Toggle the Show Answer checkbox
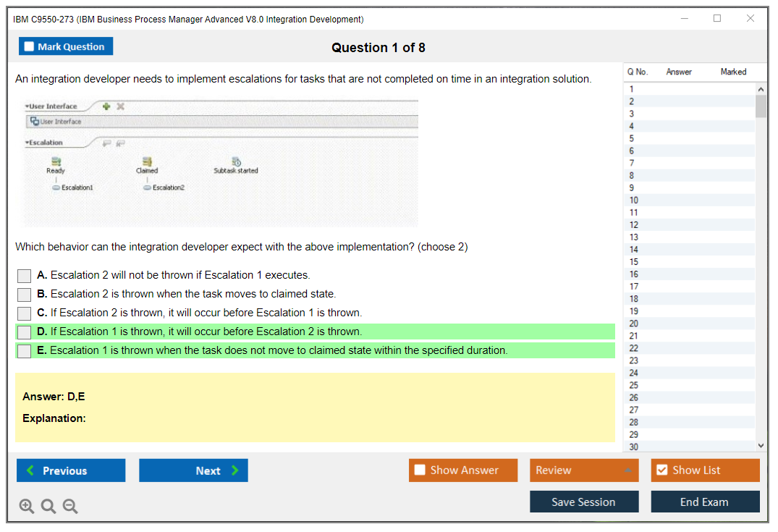This screenshot has height=532, width=778. [420, 470]
